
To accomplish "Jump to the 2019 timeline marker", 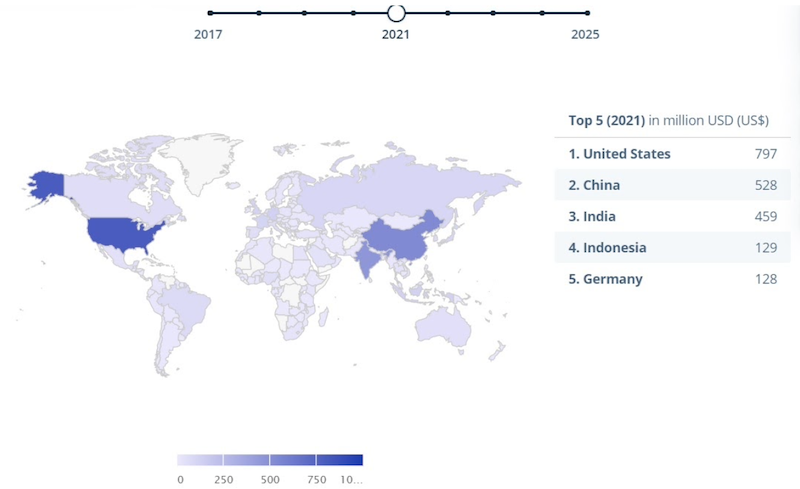I will point(304,13).
